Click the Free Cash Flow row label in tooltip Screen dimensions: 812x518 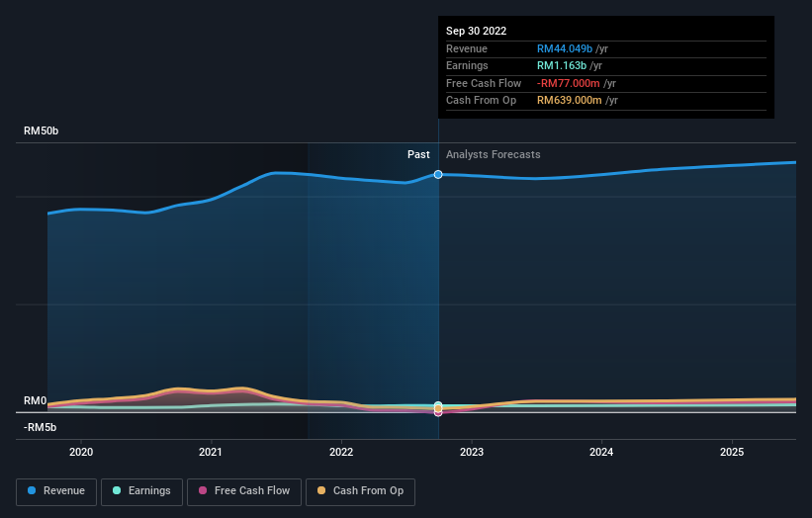[x=484, y=83]
